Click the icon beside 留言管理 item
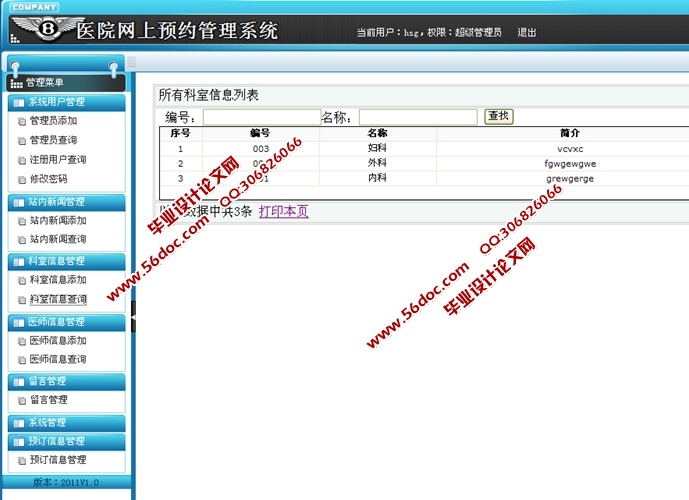This screenshot has height=500, width=689. 21,400
